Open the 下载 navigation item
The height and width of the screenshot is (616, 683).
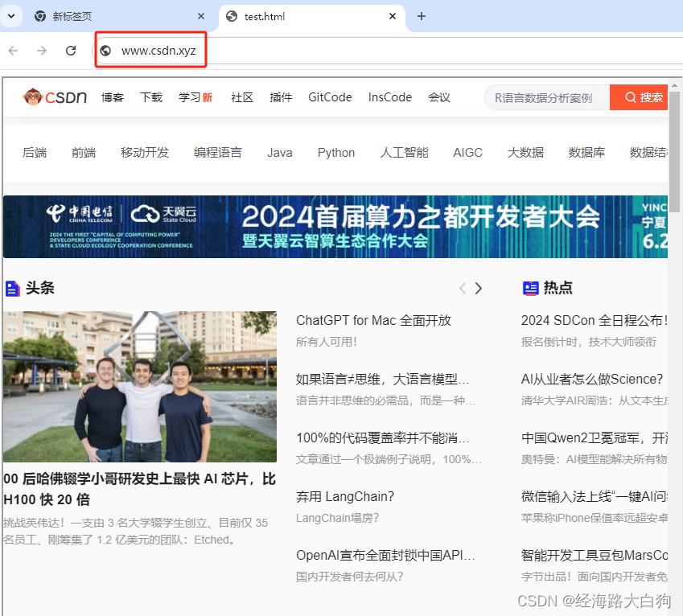click(x=151, y=97)
